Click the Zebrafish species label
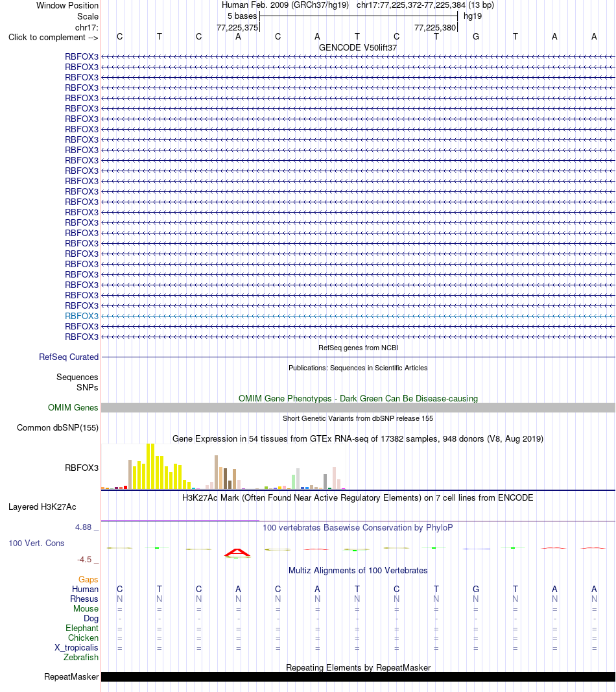 click(x=81, y=657)
